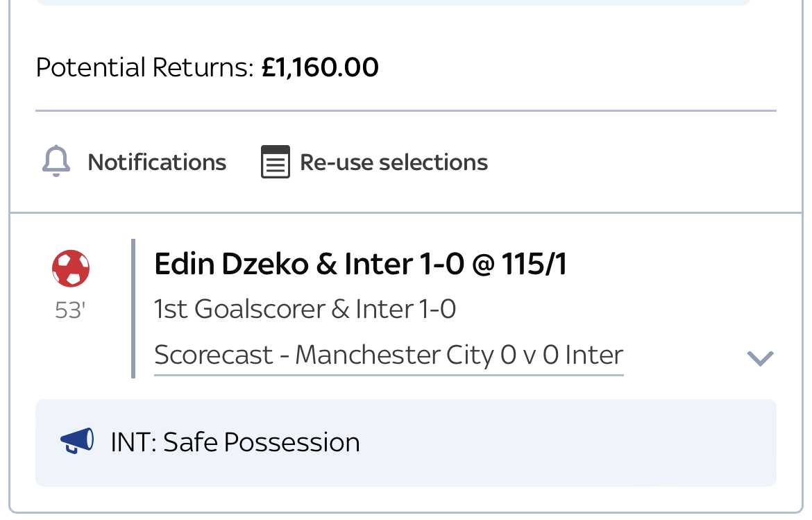
Task: Click the 115/1 odds in the bet title
Action: pos(534,264)
